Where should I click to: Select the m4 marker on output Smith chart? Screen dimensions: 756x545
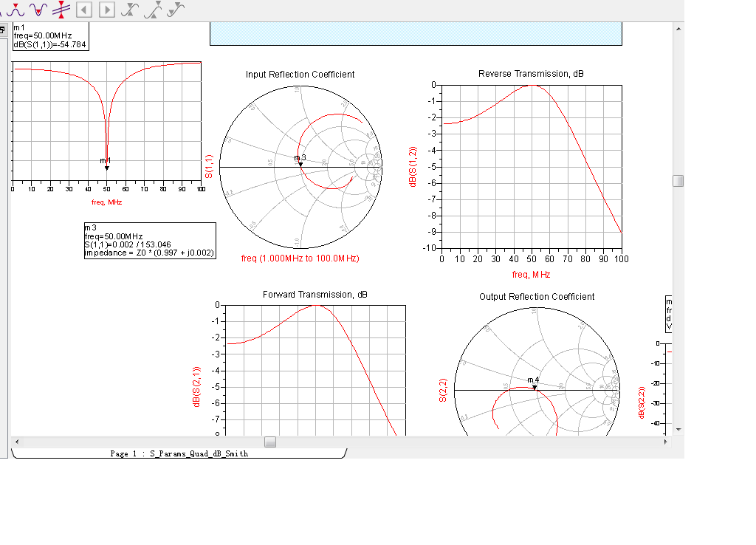pyautogui.click(x=535, y=387)
